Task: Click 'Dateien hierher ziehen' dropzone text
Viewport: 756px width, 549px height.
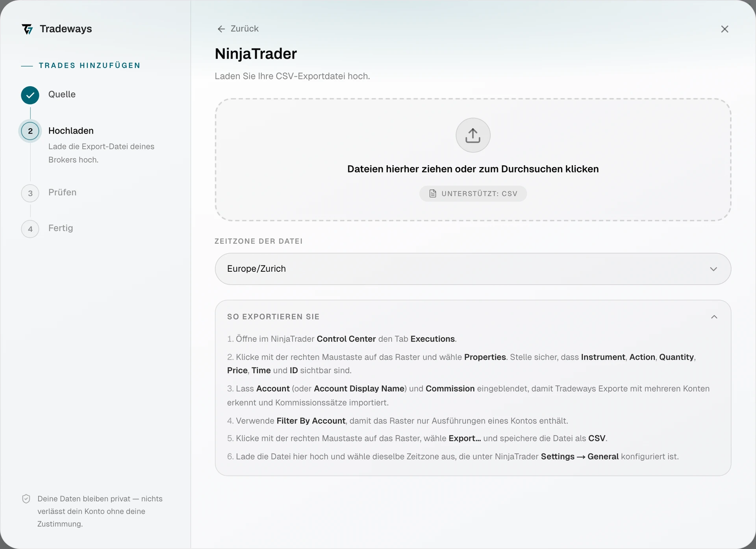Action: coord(473,169)
